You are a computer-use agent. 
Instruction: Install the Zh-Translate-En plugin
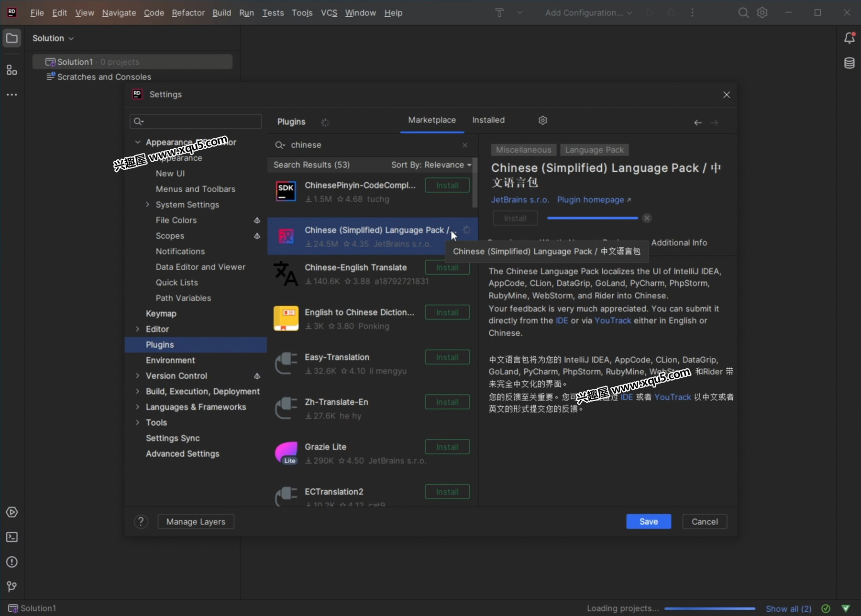pos(447,402)
